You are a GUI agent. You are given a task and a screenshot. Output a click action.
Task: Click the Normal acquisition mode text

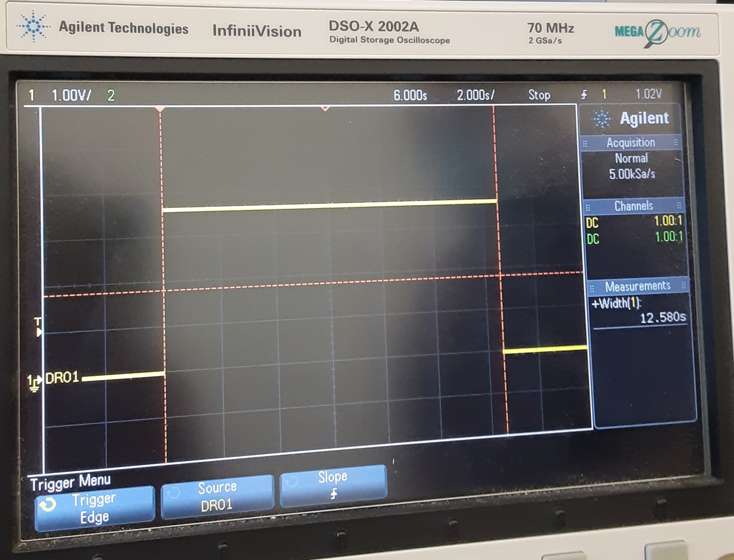[631, 158]
